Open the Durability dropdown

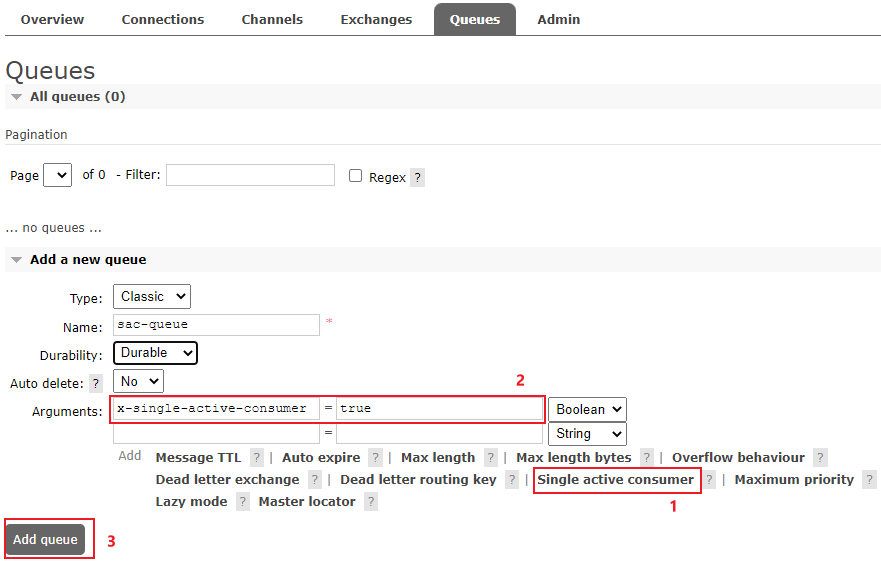(155, 353)
